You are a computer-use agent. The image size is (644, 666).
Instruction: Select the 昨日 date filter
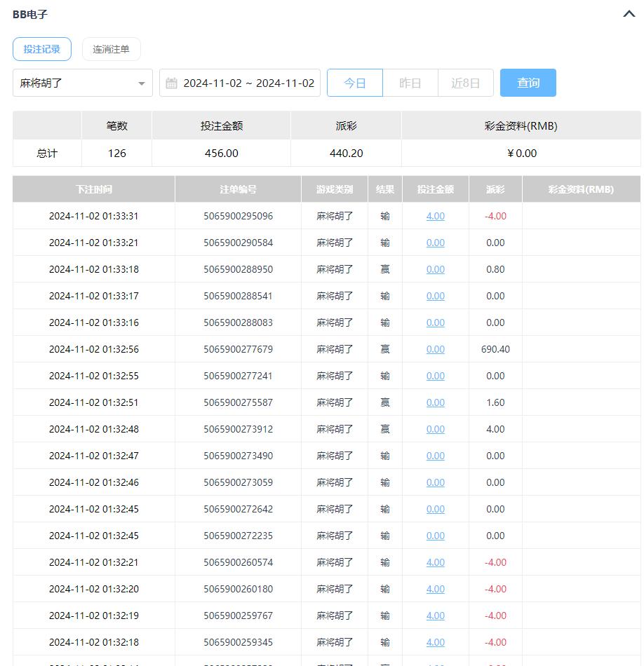coord(410,83)
